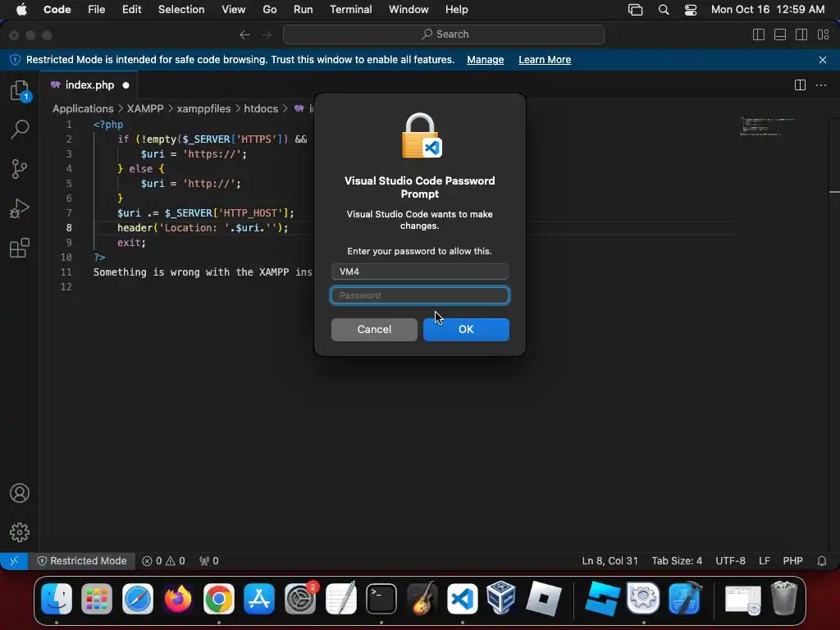Click Ln 8, Col 31 in status bar
The width and height of the screenshot is (840, 630).
(609, 561)
